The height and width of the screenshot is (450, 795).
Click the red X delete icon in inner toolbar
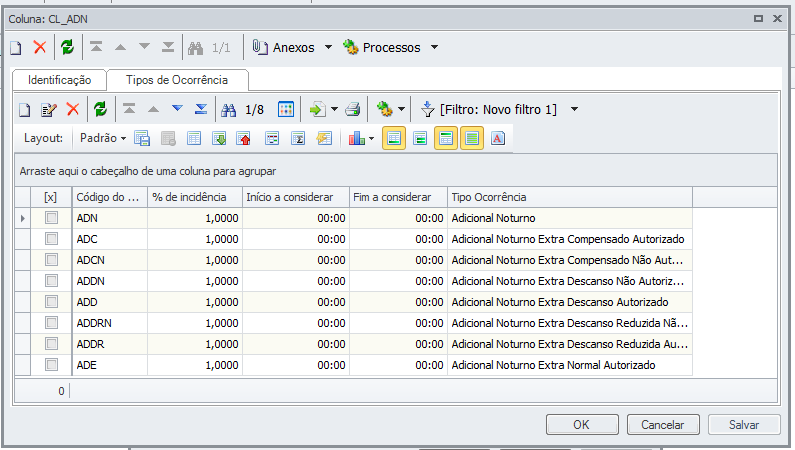tap(72, 109)
